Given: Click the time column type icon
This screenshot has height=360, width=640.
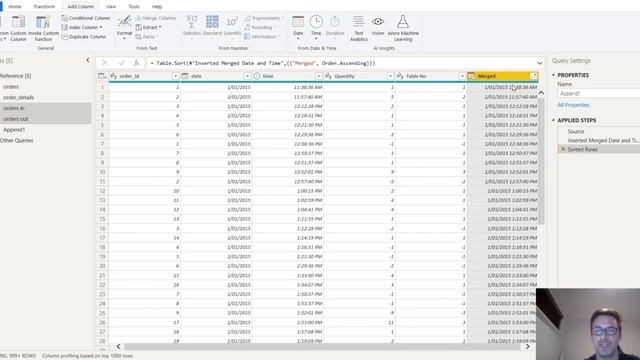Looking at the screenshot, I should (x=257, y=76).
